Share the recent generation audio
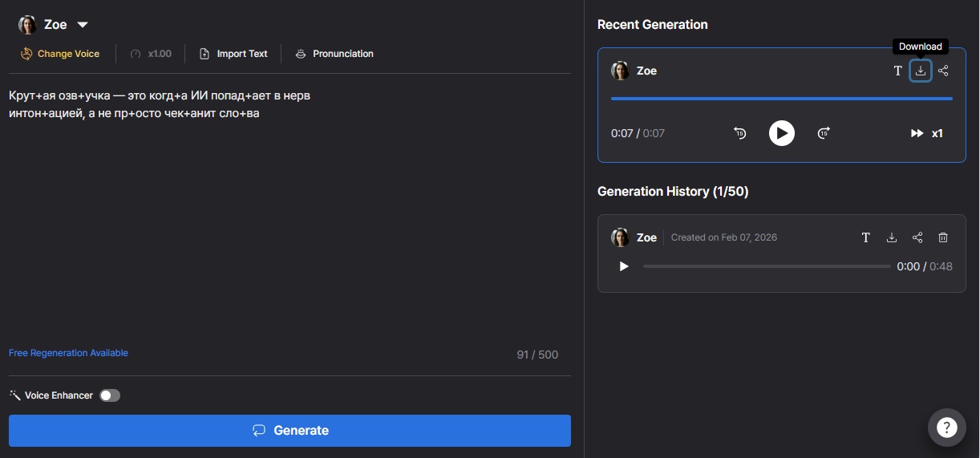This screenshot has height=458, width=980. [x=943, y=71]
